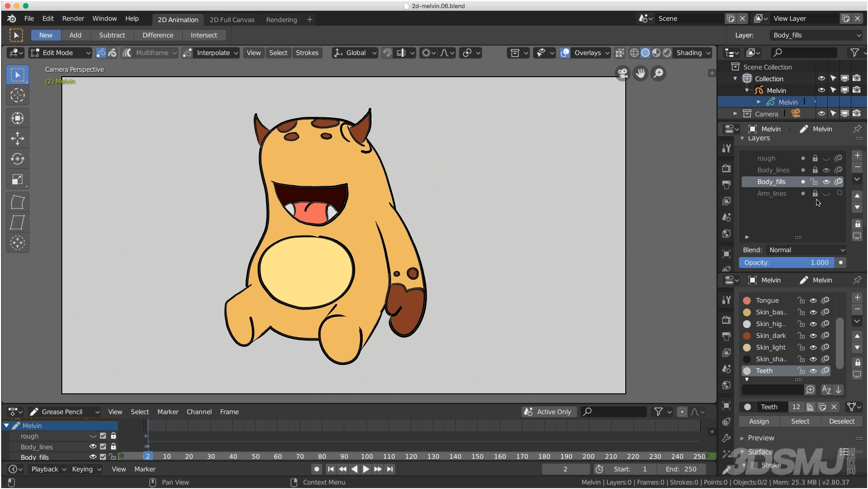Select the Move tool

(x=18, y=138)
